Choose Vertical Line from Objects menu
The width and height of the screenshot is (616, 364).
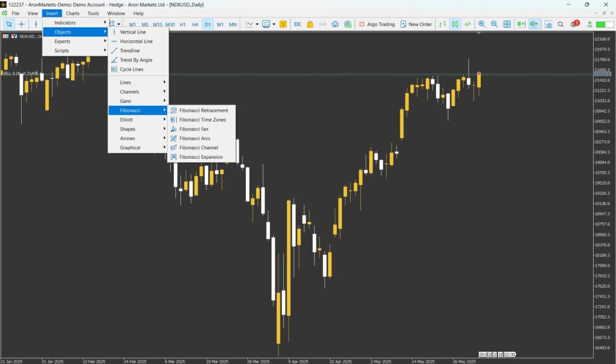138,32
